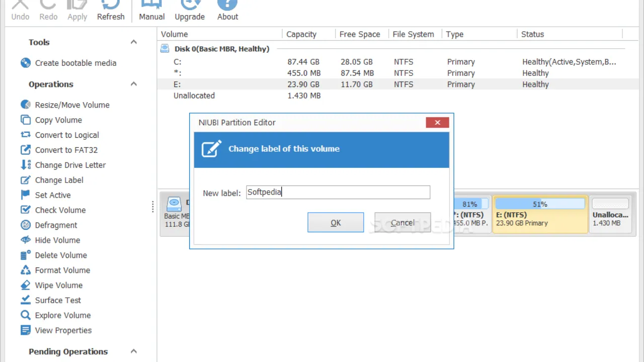644x362 pixels.
Task: Click the Format Volume icon
Action: (26, 270)
